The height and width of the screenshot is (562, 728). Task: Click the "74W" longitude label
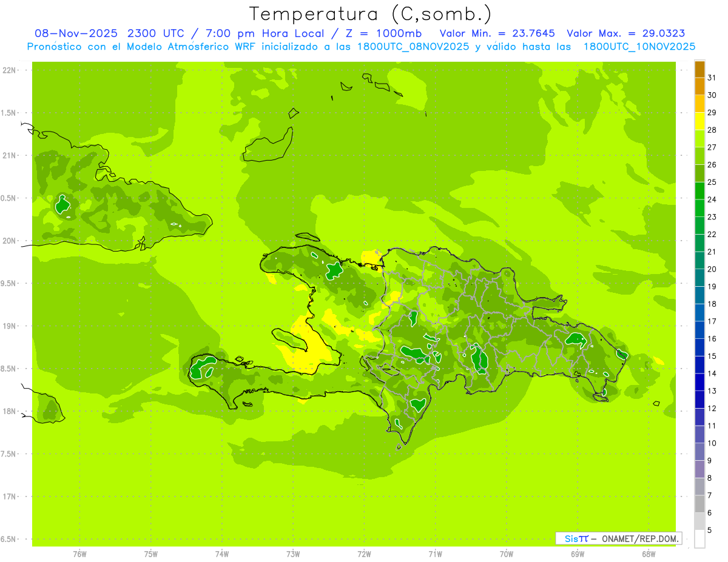coord(222,554)
